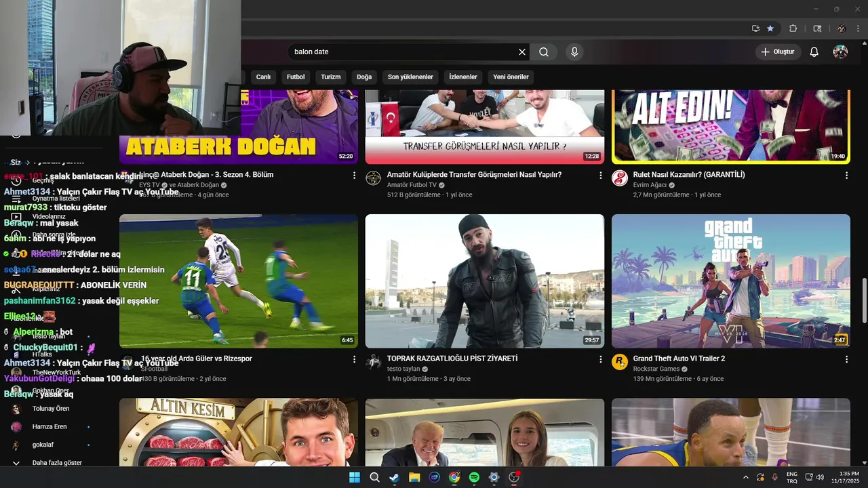Image resolution: width=868 pixels, height=488 pixels.
Task: Play the Toprak Razgatlıoğlu motorcycle thumbnail
Action: pos(485,281)
